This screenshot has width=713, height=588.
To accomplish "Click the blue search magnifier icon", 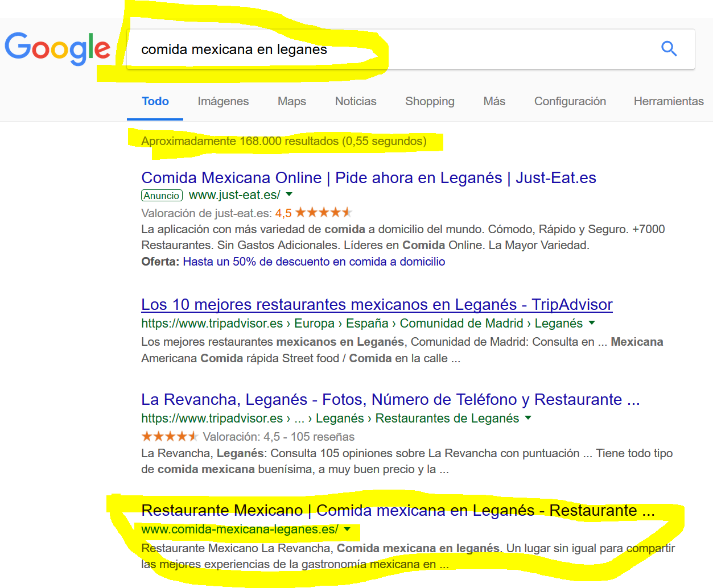I will pyautogui.click(x=669, y=49).
